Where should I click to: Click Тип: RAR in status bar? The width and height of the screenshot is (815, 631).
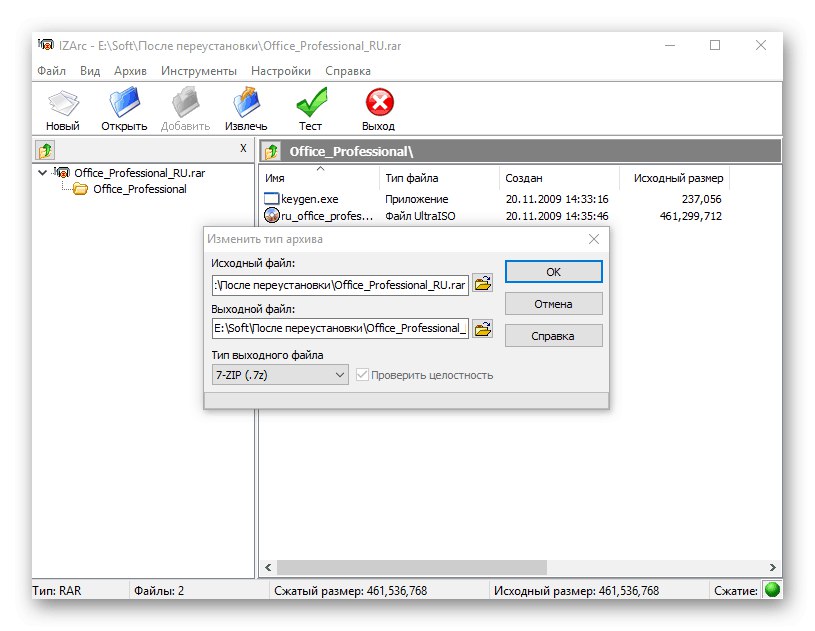57,591
